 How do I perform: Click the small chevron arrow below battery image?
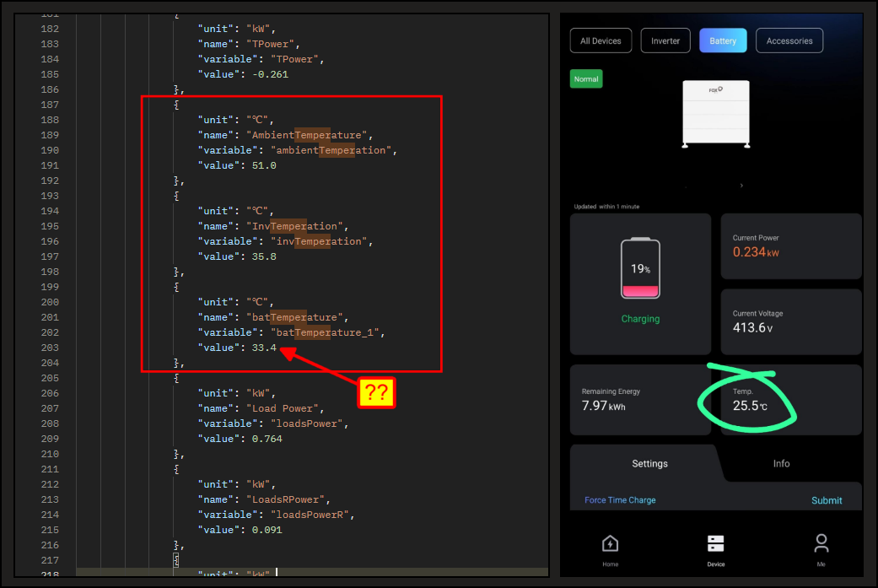pyautogui.click(x=741, y=185)
